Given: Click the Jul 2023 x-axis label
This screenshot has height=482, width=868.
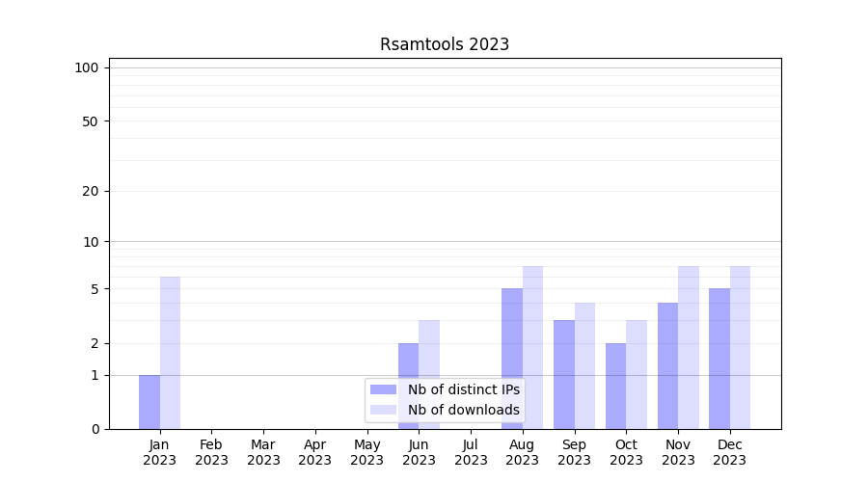Looking at the screenshot, I should coord(471,452).
